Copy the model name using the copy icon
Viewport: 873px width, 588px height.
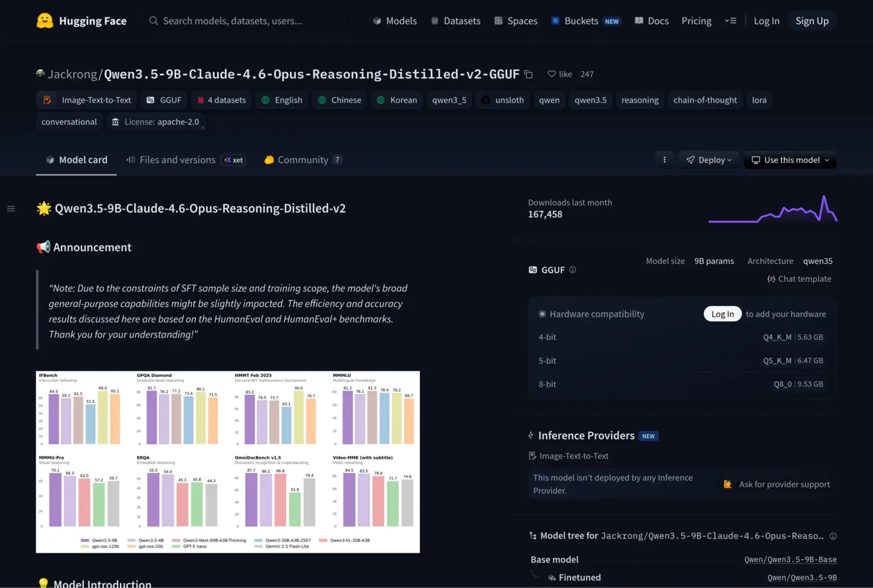[528, 75]
